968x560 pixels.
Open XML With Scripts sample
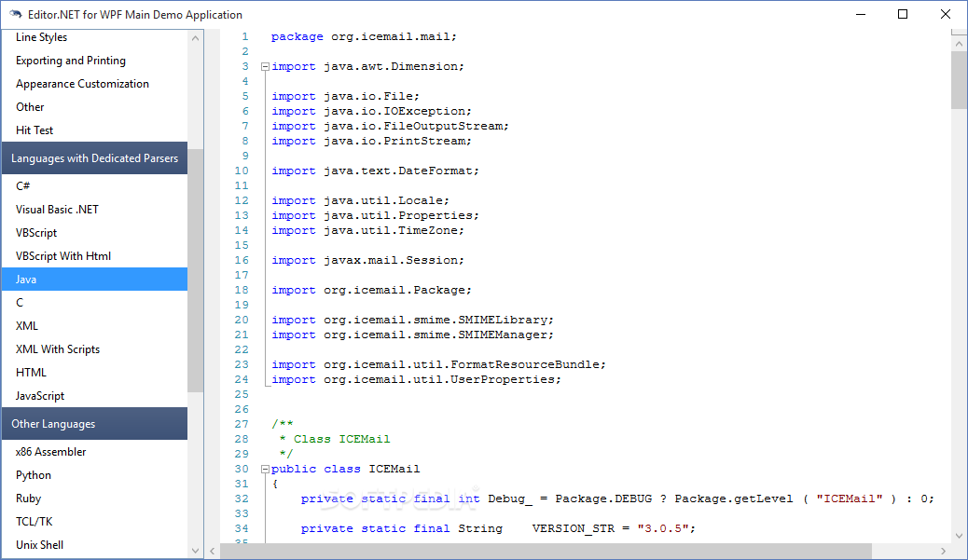pyautogui.click(x=94, y=349)
